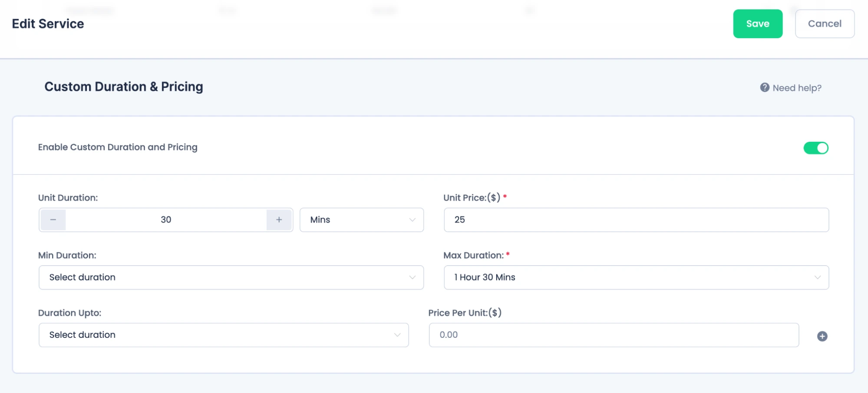Open the Min Duration select dropdown
Viewport: 868px width, 393px height.
[231, 277]
